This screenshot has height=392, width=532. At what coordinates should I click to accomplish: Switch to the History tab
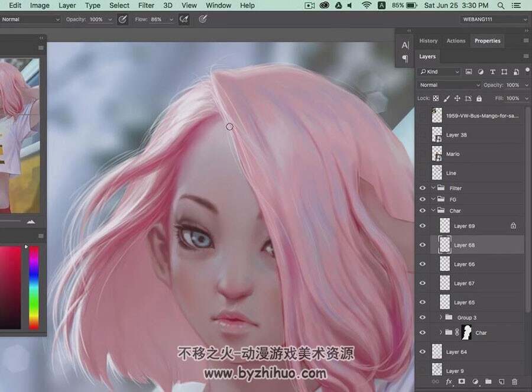coord(428,41)
